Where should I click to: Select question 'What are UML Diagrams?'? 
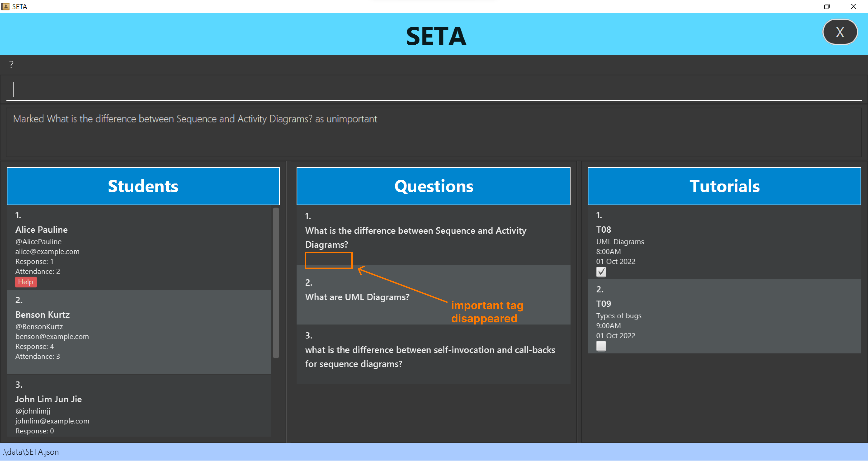pyautogui.click(x=357, y=297)
